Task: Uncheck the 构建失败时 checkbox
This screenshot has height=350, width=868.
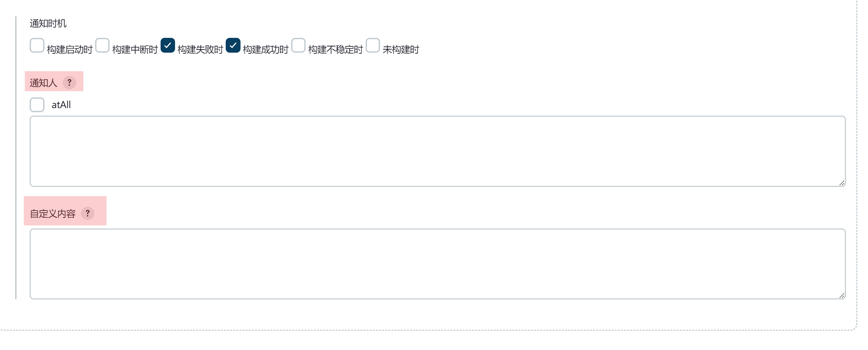Action: (168, 45)
